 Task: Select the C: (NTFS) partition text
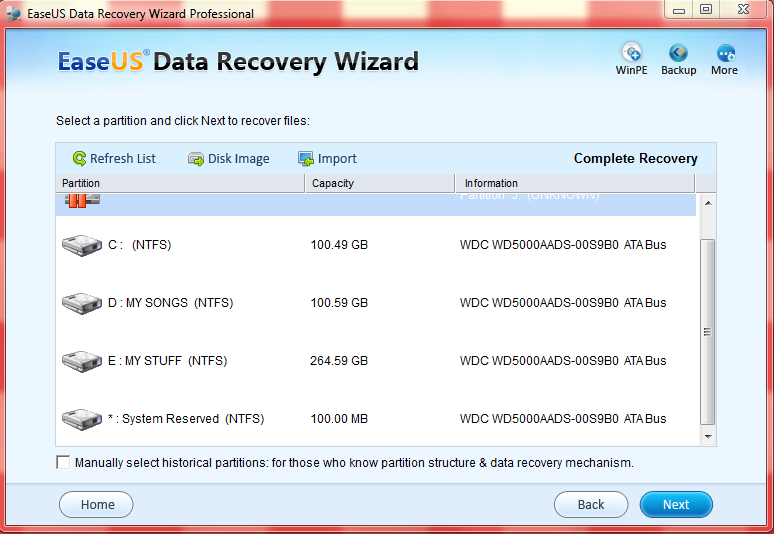tap(140, 245)
